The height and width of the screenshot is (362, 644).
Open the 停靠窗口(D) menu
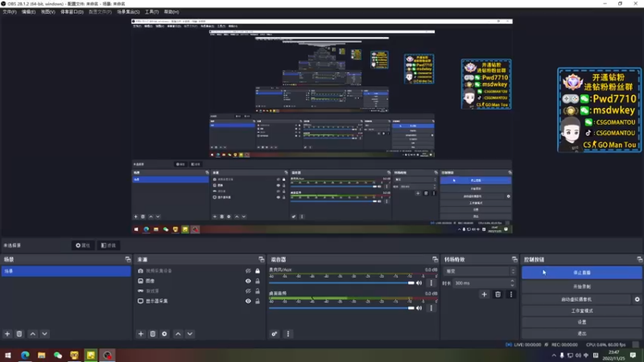(x=72, y=12)
